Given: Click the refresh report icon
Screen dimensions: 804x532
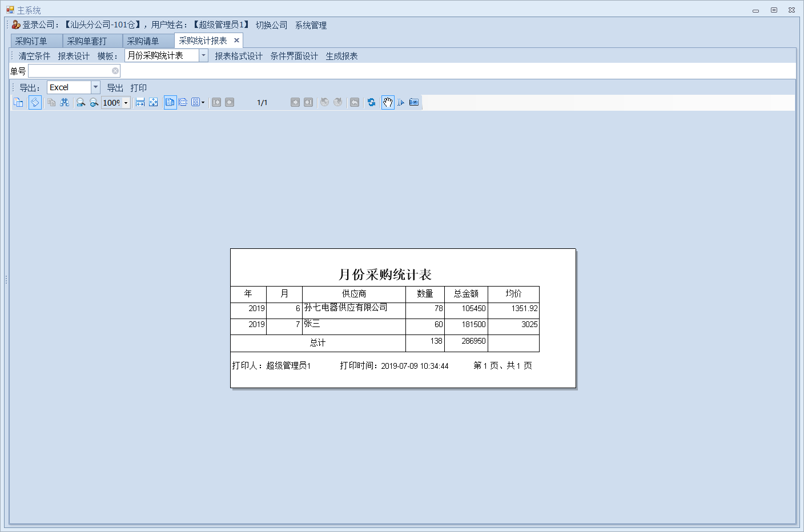Looking at the screenshot, I should [372, 102].
